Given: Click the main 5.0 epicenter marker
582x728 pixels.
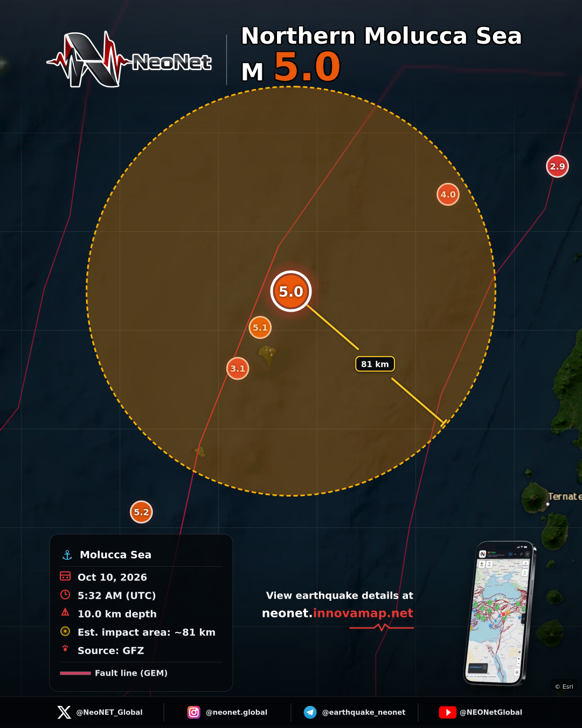Looking at the screenshot, I should (x=291, y=291).
